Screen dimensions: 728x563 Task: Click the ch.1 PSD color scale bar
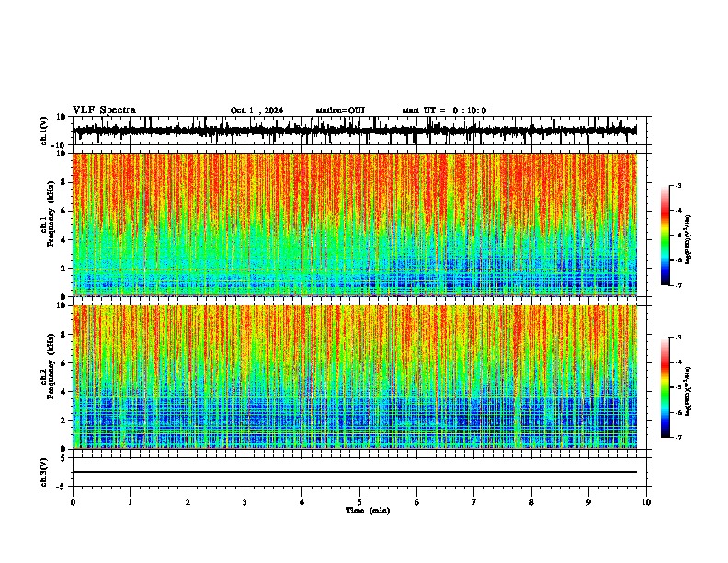[665, 236]
